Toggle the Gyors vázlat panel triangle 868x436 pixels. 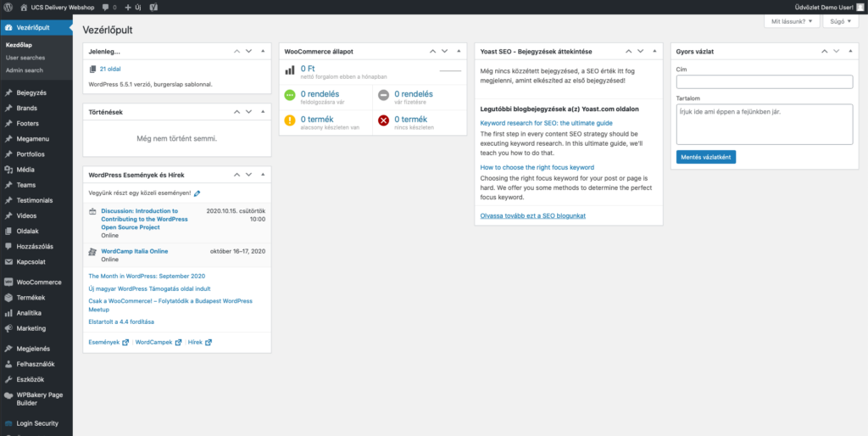point(850,51)
